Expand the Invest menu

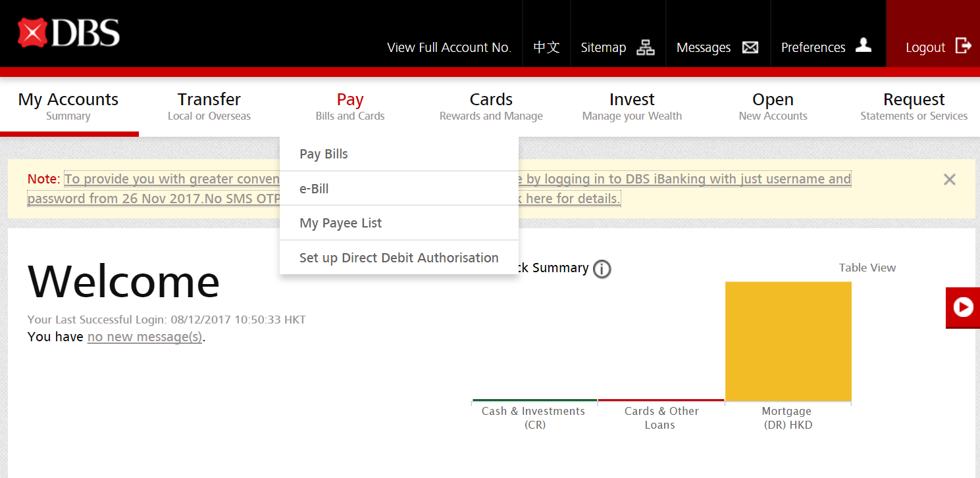click(x=632, y=107)
